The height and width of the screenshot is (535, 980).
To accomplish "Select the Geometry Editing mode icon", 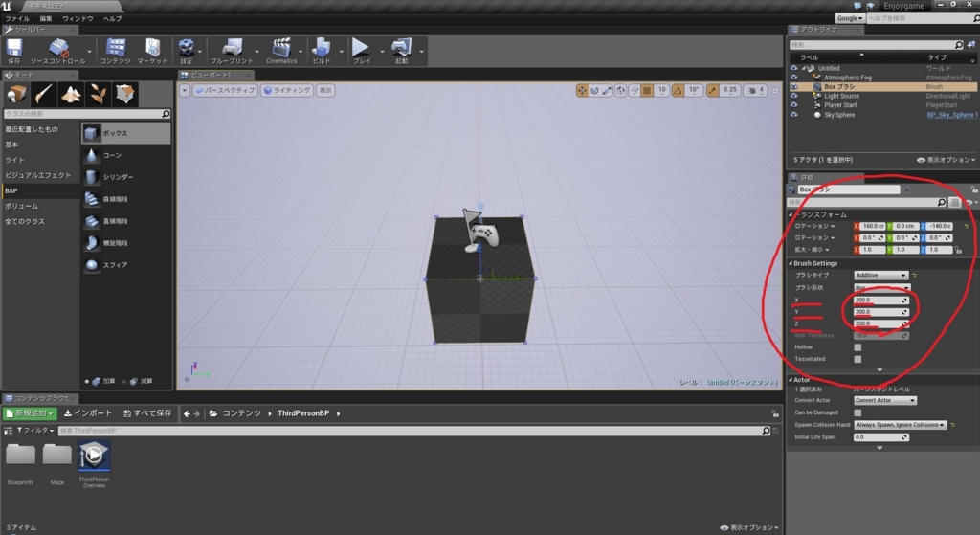I will pos(125,94).
